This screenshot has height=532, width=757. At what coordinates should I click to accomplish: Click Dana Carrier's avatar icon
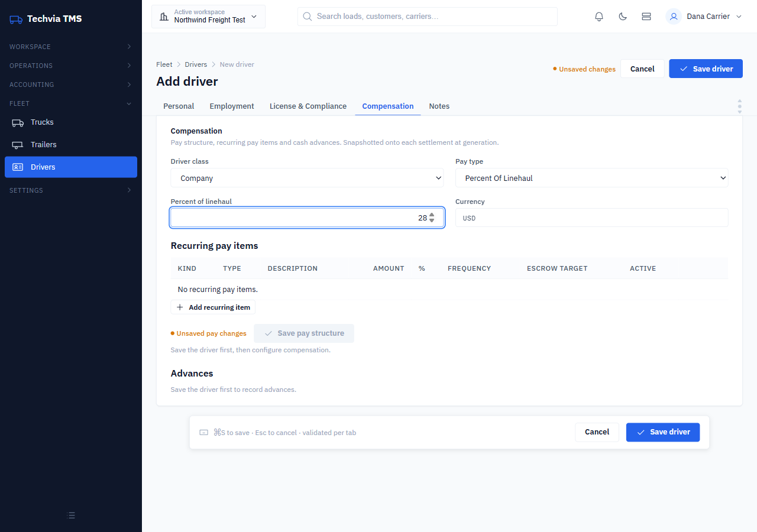tap(674, 17)
